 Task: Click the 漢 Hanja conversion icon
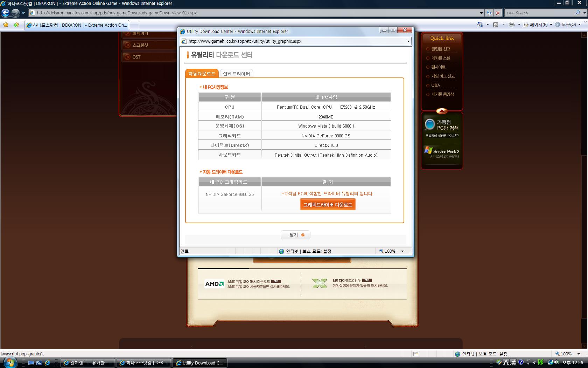(513, 362)
